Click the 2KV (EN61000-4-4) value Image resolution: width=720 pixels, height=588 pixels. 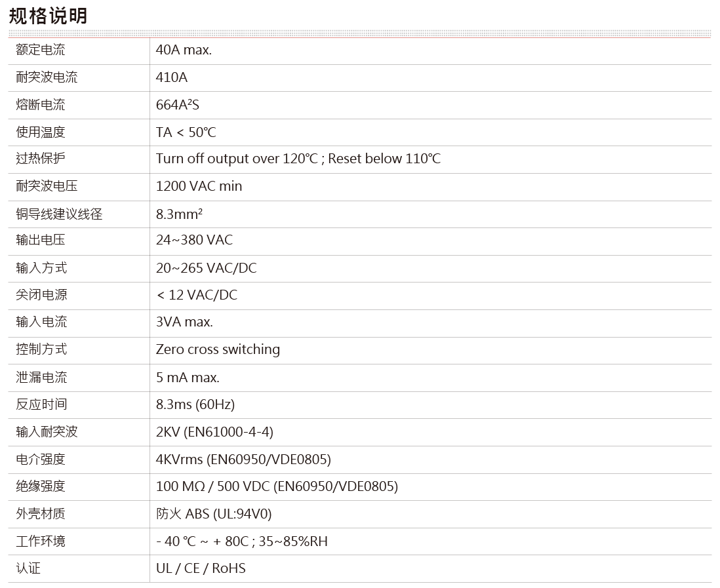(214, 432)
